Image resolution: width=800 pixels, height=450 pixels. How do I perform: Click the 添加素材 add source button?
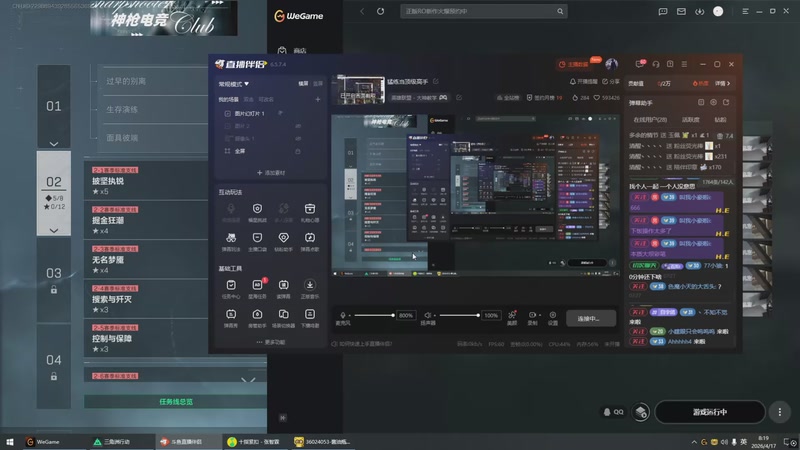click(x=271, y=172)
